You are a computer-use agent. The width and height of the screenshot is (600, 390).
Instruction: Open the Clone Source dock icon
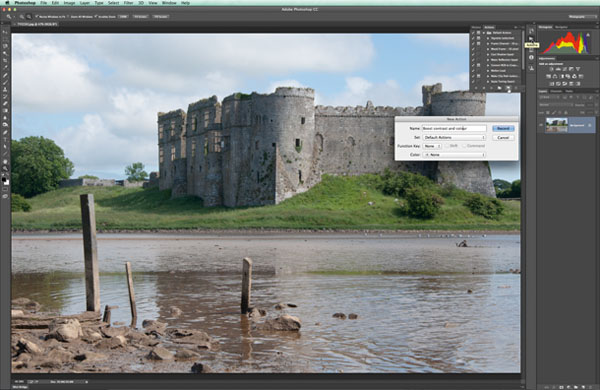click(532, 68)
